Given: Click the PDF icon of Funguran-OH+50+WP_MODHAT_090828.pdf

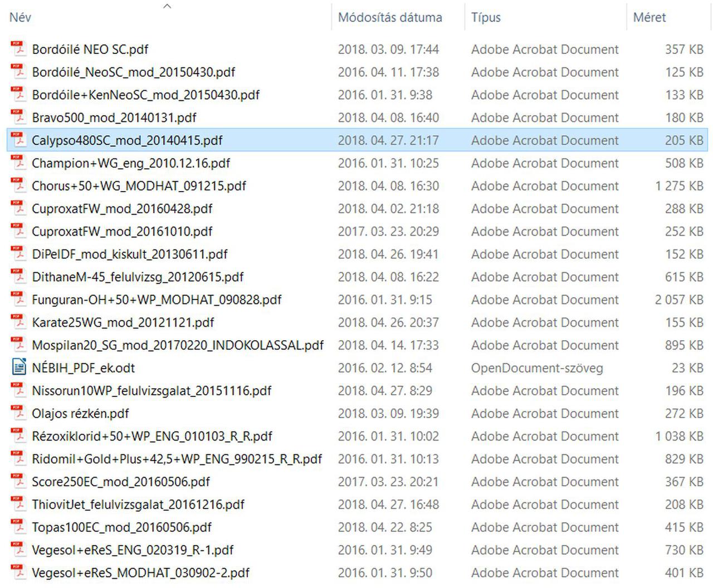Looking at the screenshot, I should point(19,300).
